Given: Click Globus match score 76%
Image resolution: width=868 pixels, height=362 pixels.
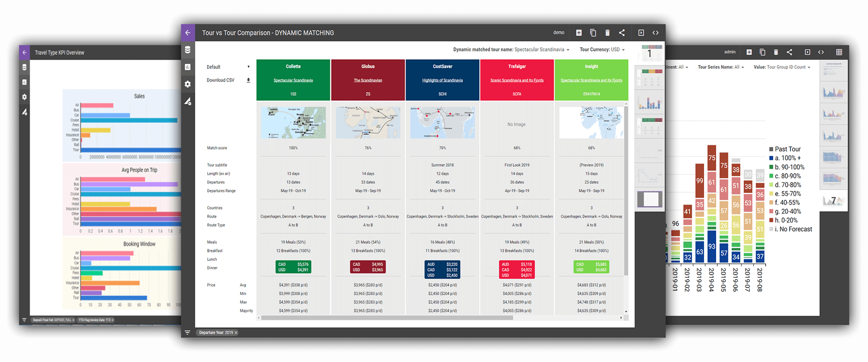Looking at the screenshot, I should [x=368, y=148].
